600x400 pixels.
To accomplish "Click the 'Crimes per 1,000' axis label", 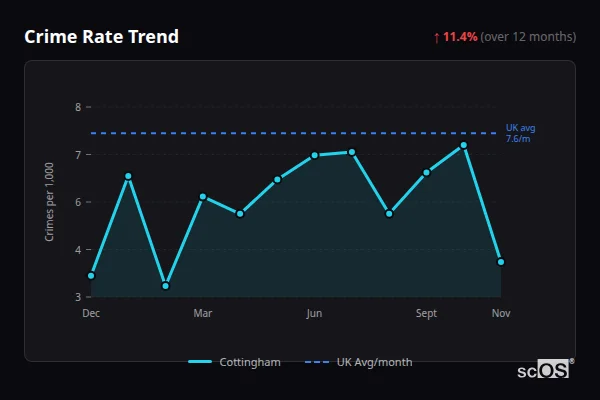I will 49,202.
